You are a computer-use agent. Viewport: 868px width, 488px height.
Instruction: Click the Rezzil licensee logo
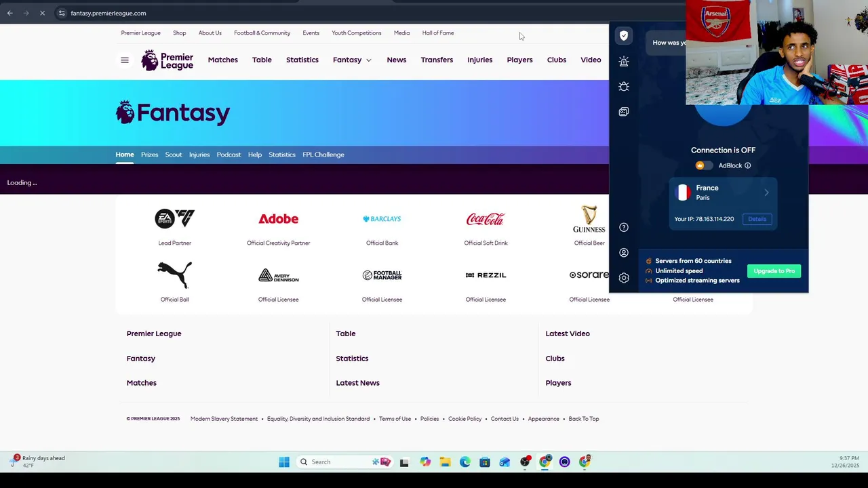[486, 275]
